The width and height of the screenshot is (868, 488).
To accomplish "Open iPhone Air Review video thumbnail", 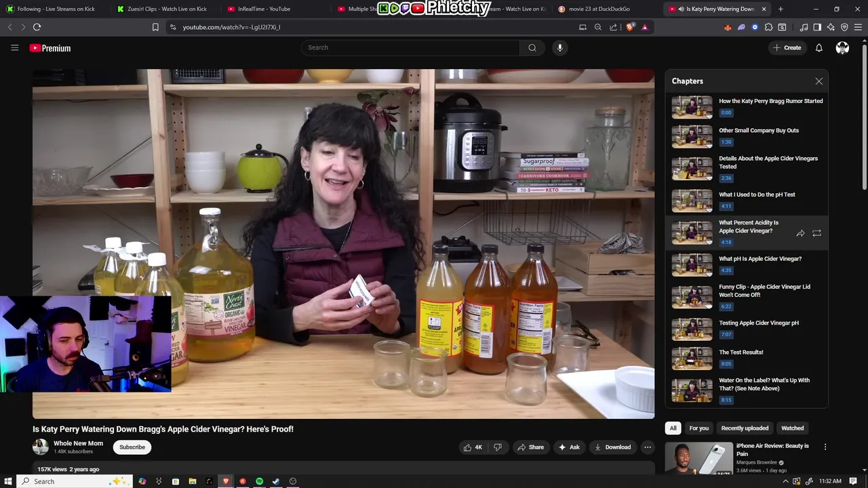I will [x=698, y=457].
